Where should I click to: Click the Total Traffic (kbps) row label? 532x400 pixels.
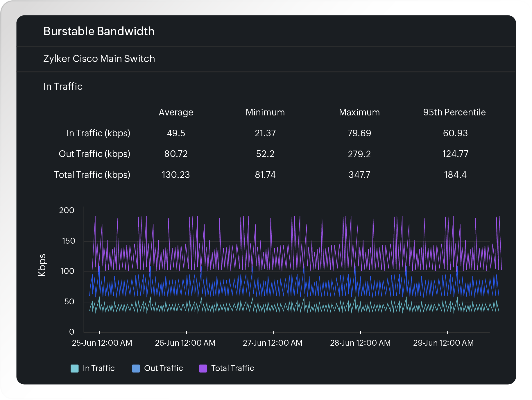pyautogui.click(x=92, y=175)
